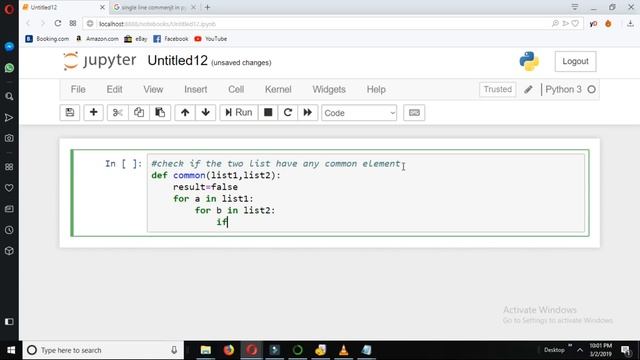640x360 pixels.
Task: Go back in the browser
Action: click(x=28, y=23)
